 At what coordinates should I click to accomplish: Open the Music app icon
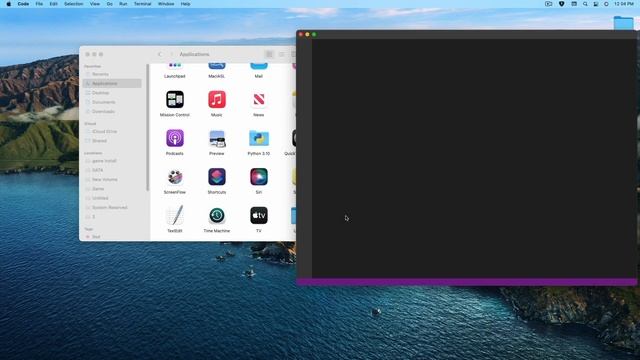[x=217, y=100]
